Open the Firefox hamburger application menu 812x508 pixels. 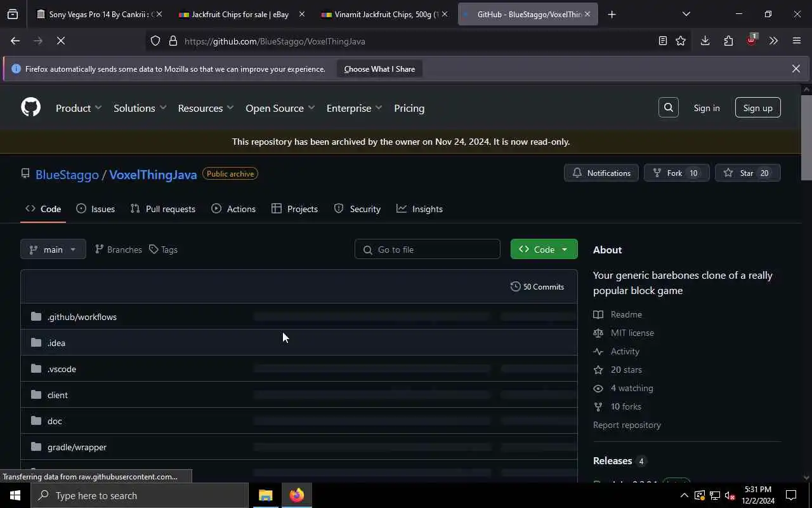click(x=797, y=41)
